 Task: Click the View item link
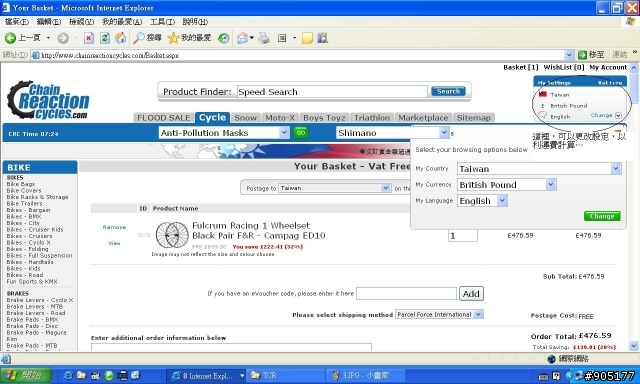114,243
